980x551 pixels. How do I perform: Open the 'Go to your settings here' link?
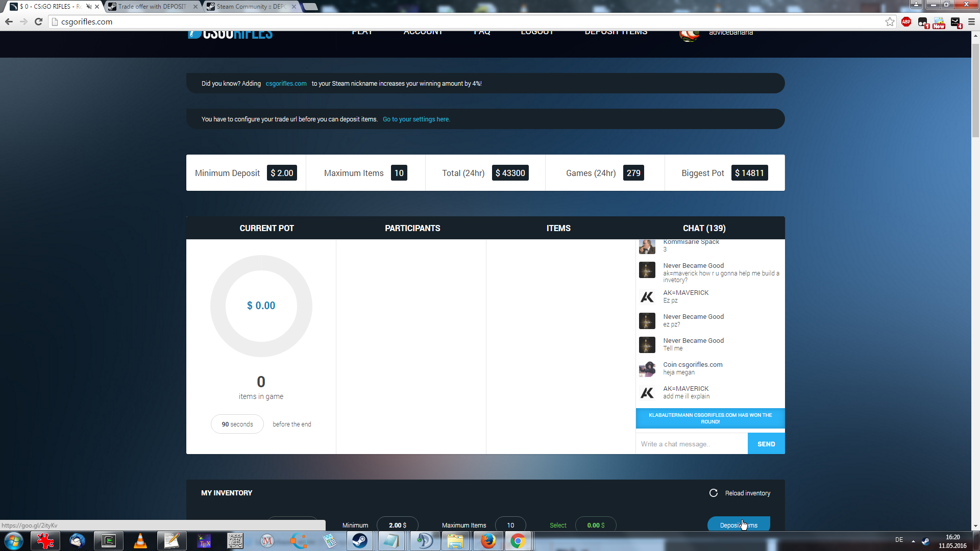click(416, 119)
